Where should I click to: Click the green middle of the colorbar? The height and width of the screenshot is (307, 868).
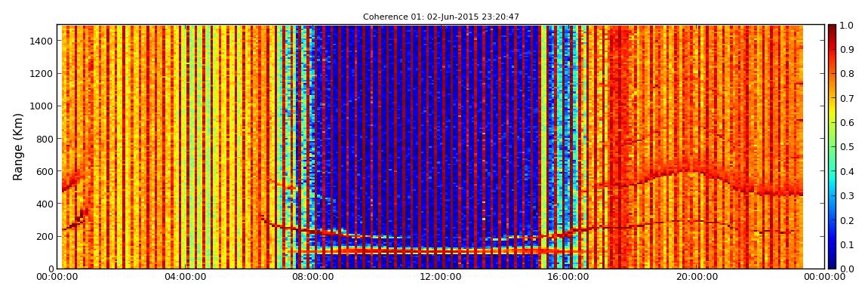click(832, 146)
